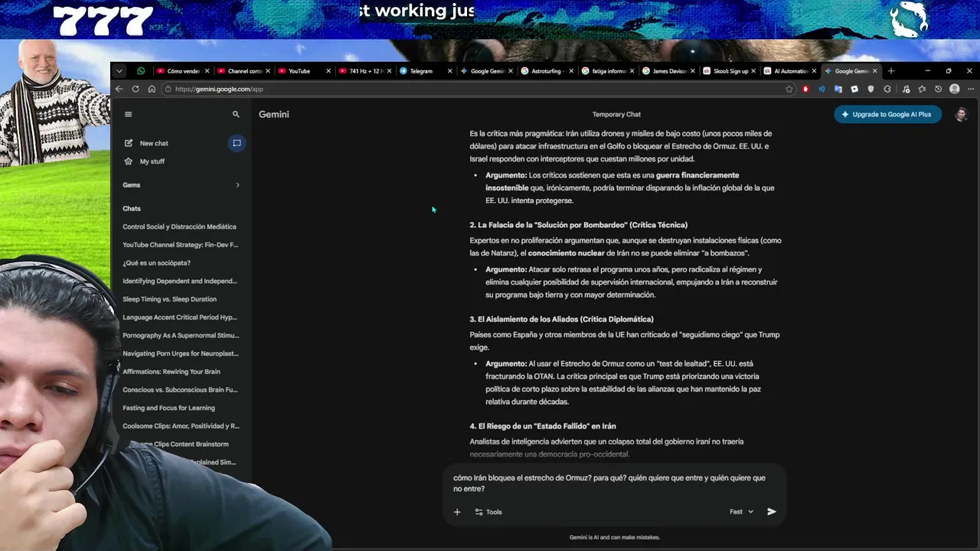
Task: Click heading '4. El Riesgo de un "Estado Fallido" en Irán'
Action: click(x=543, y=426)
